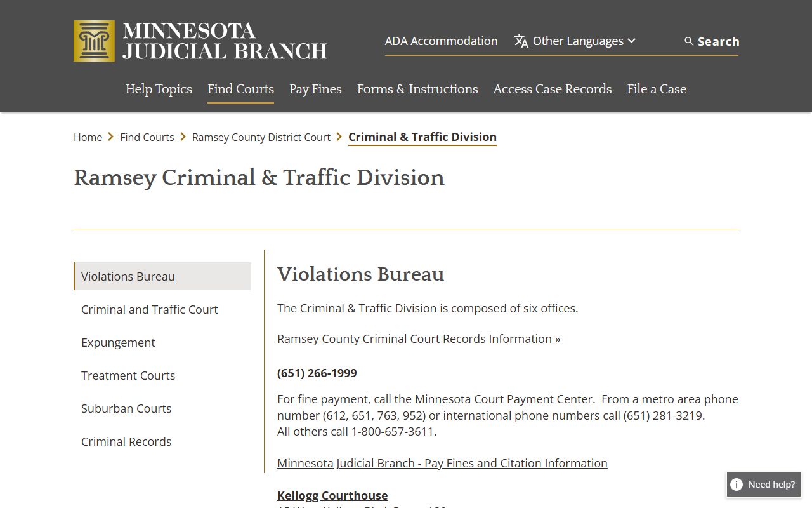The height and width of the screenshot is (508, 812).
Task: Click the translate icon beside Other Languages
Action: [x=521, y=41]
